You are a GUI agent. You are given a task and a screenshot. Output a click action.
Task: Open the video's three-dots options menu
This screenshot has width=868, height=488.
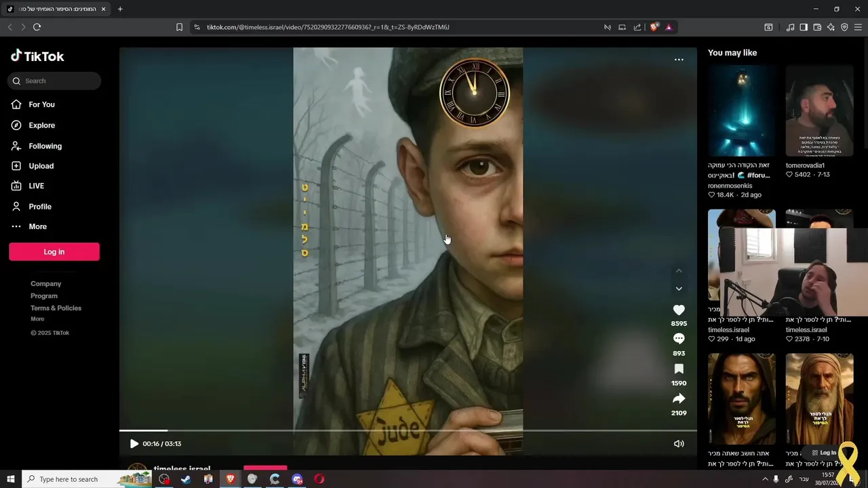click(679, 60)
